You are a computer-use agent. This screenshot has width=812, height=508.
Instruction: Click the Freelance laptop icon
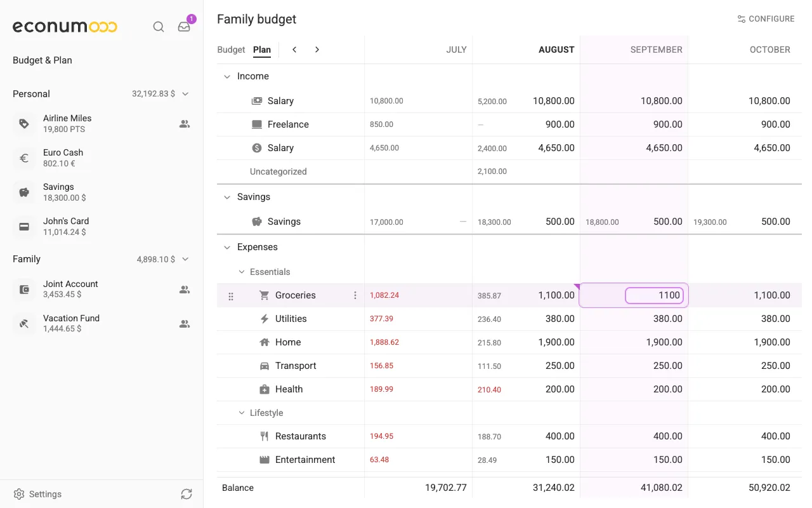[x=257, y=124]
